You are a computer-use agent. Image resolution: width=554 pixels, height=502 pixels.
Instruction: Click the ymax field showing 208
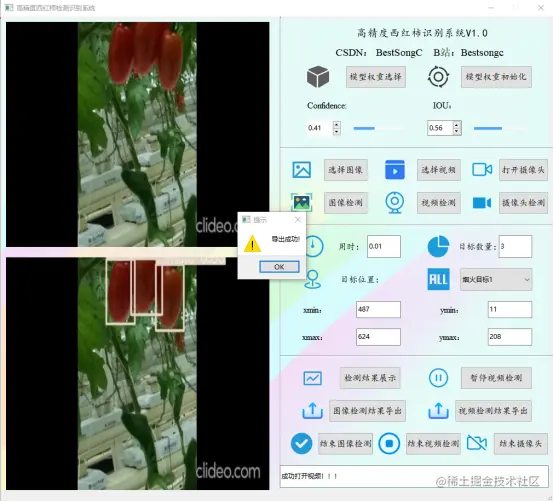click(509, 337)
